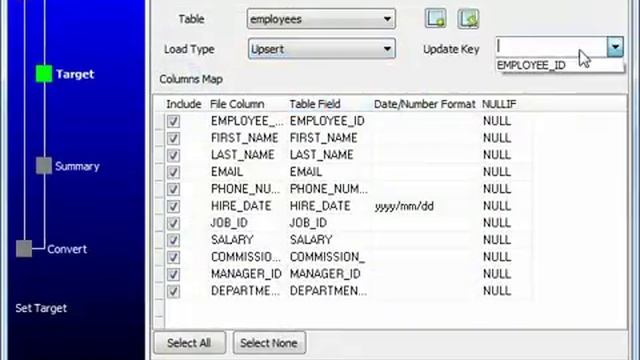
Task: Click inside the Update Key text field
Action: point(551,47)
